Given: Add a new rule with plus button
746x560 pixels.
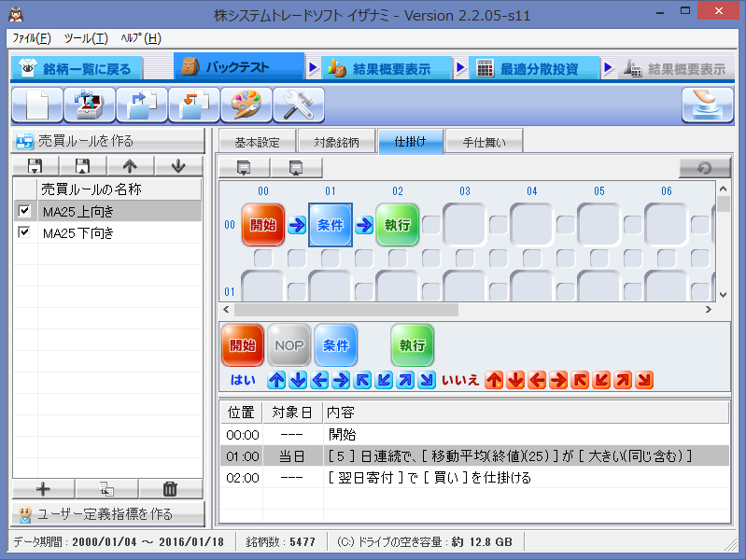Looking at the screenshot, I should tap(43, 489).
